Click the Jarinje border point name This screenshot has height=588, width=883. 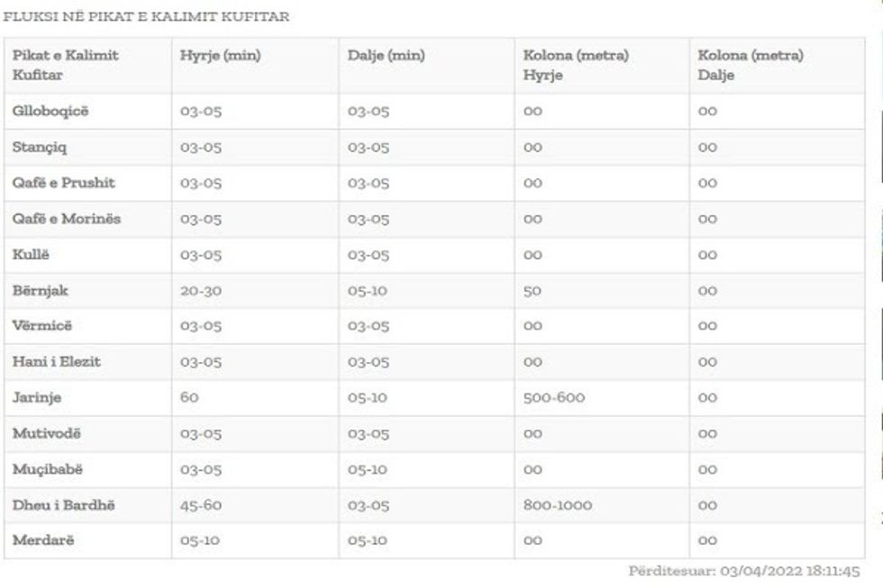point(37,397)
